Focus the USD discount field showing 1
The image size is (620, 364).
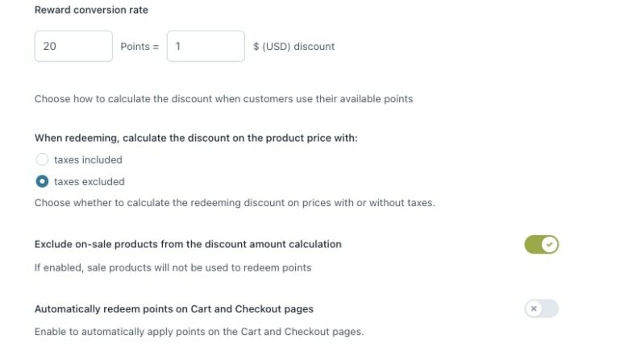206,46
